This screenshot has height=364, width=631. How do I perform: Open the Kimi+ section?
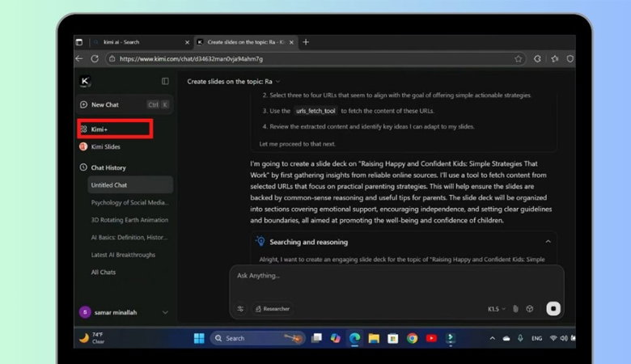tap(115, 129)
